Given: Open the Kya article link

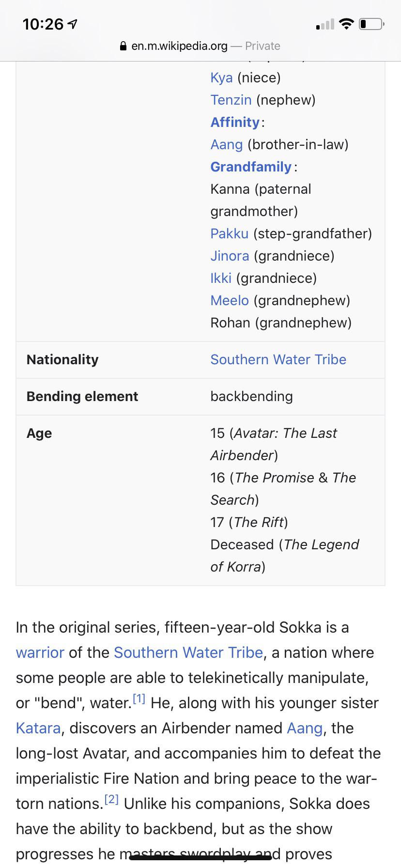Looking at the screenshot, I should pyautogui.click(x=221, y=77).
